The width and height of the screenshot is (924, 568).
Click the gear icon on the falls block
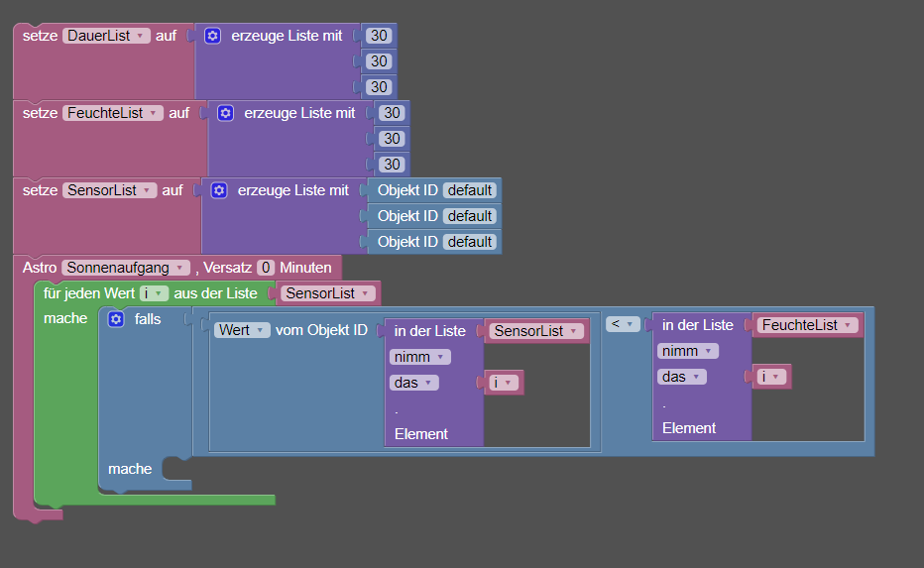point(115,319)
